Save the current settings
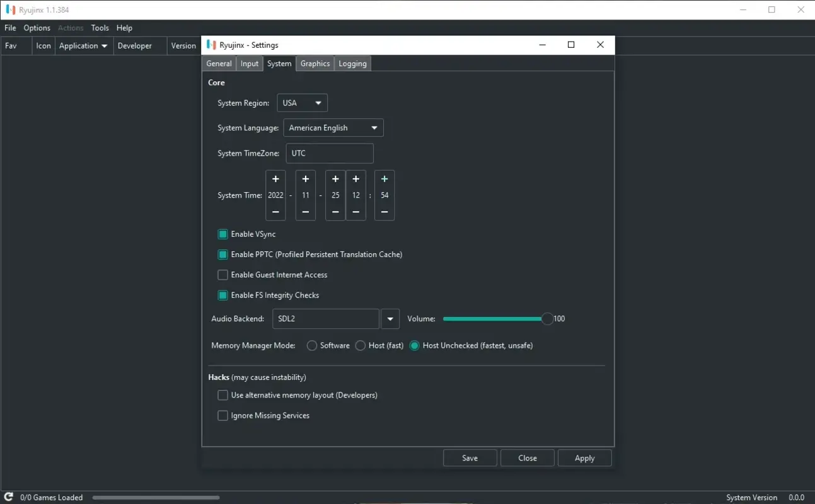815x504 pixels. [470, 457]
